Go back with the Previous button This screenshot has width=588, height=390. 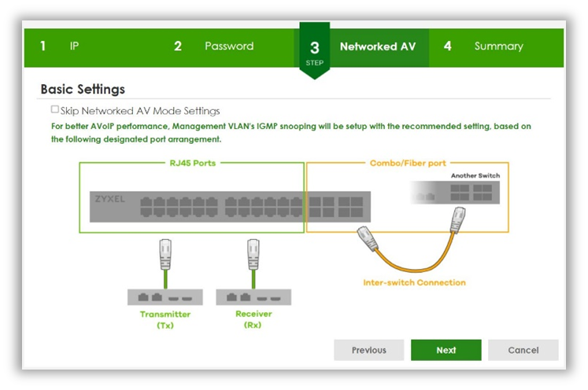(368, 350)
